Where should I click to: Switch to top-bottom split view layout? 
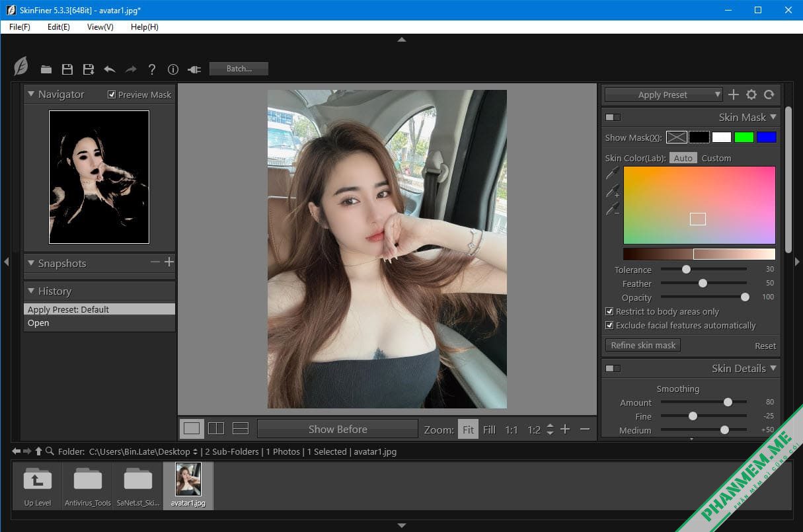pyautogui.click(x=241, y=428)
